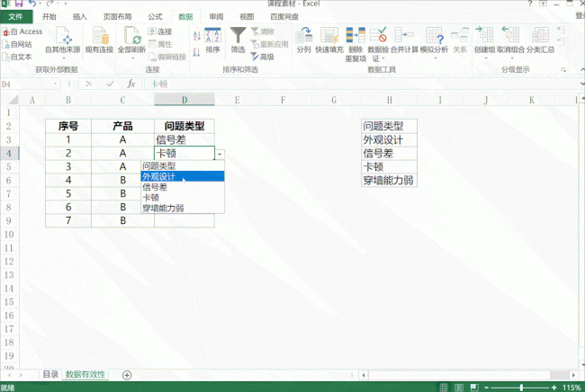Open the Formulas (公式) tab

(x=155, y=17)
